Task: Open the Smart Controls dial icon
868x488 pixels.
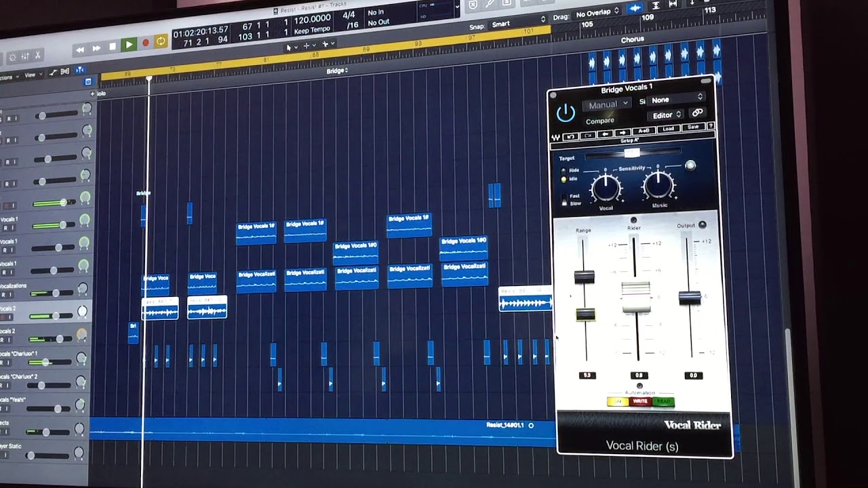Action: pyautogui.click(x=12, y=58)
